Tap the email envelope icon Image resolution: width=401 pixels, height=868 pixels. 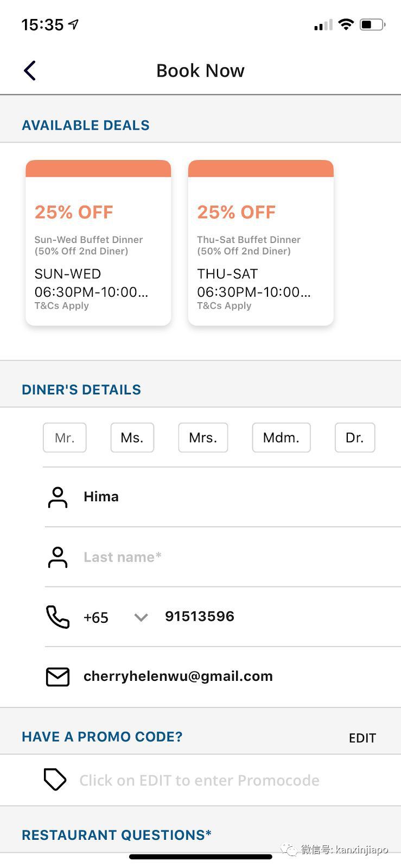58,676
